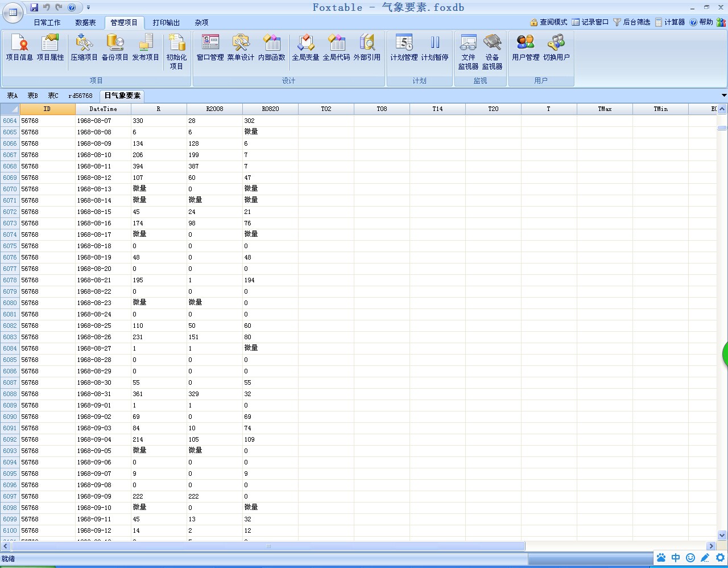Image resolution: width=728 pixels, height=568 pixels.
Task: Open 项目信息 project info
Action: coord(19,47)
